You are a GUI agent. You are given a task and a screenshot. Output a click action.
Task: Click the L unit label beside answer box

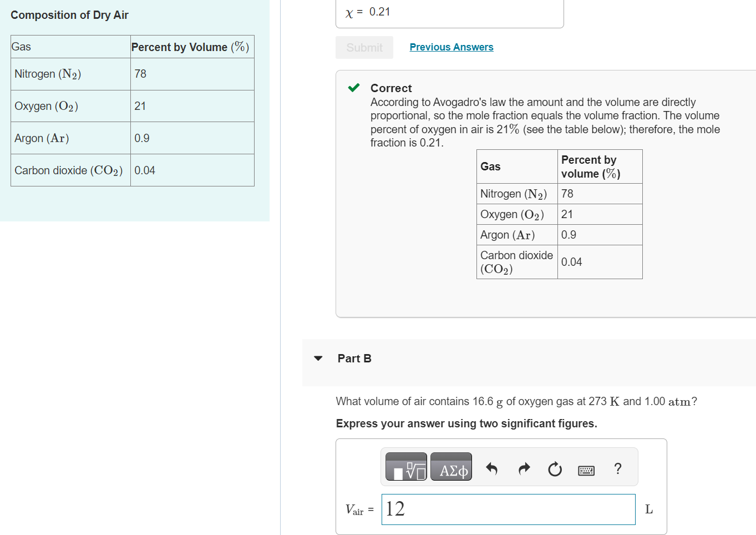tap(648, 509)
